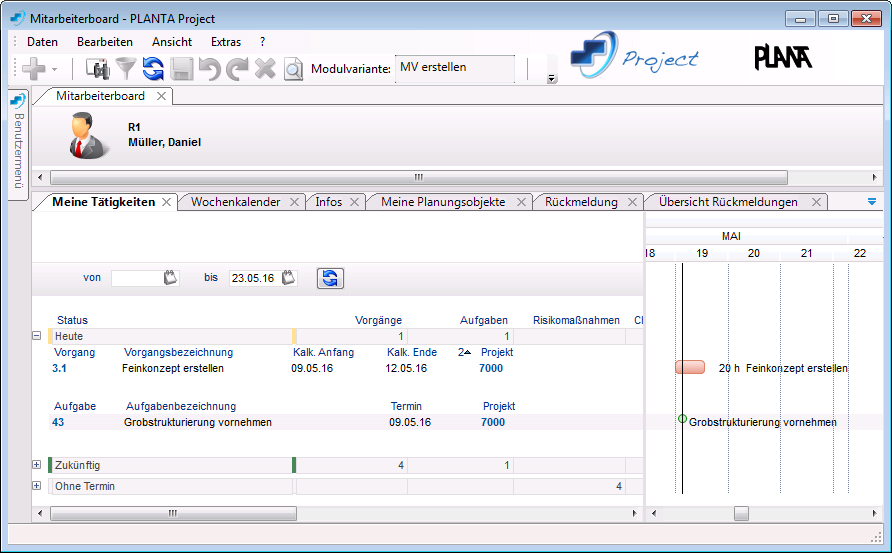Switch to the Wochenkalender tab
This screenshot has width=892, height=553.
pyautogui.click(x=236, y=202)
